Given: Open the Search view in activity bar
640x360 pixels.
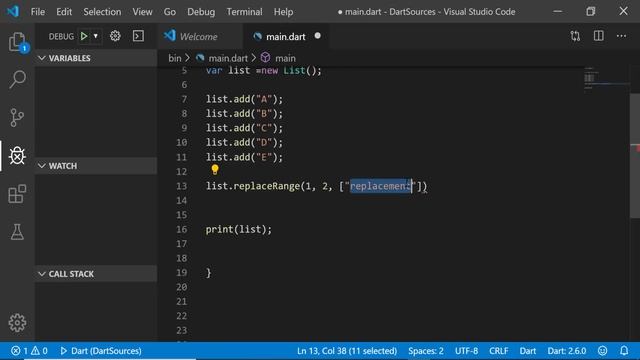Looking at the screenshot, I should click(17, 79).
